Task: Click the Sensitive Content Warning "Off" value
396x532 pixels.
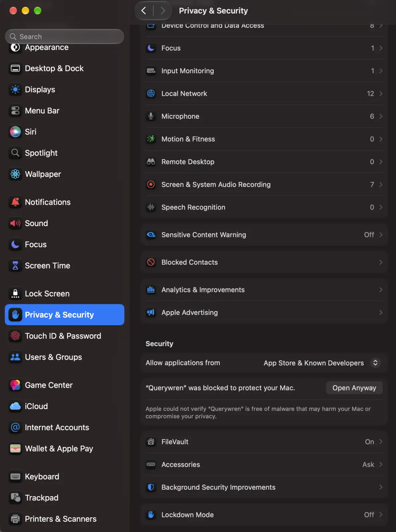Action: click(x=369, y=235)
